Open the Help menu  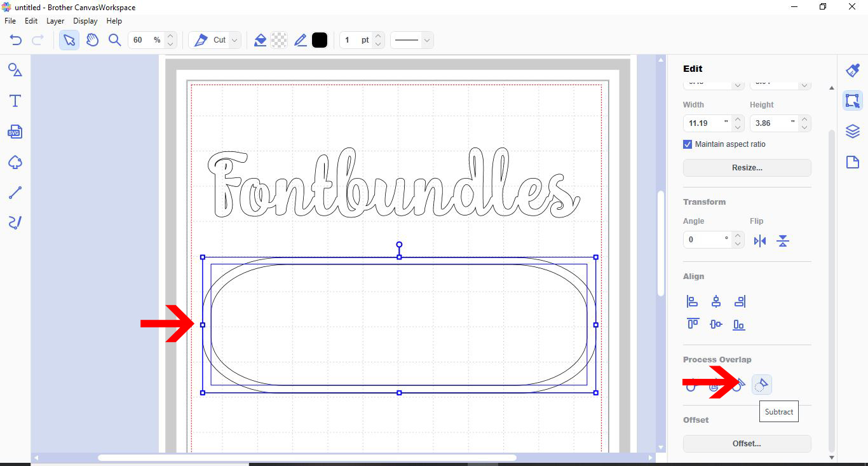coord(114,21)
